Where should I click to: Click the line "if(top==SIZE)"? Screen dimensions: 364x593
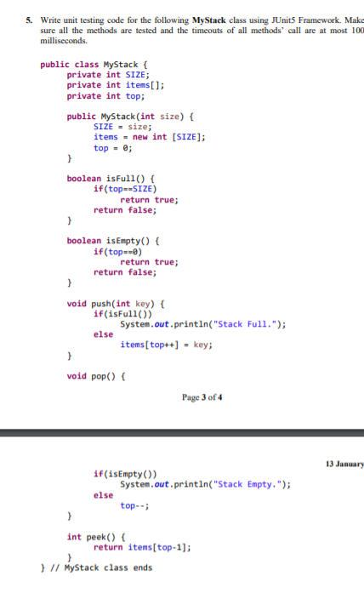coord(125,189)
